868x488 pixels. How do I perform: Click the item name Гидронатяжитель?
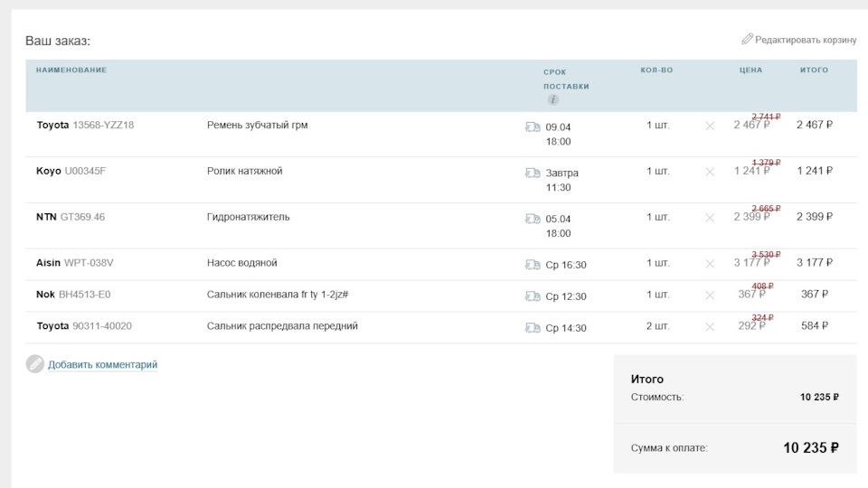248,217
